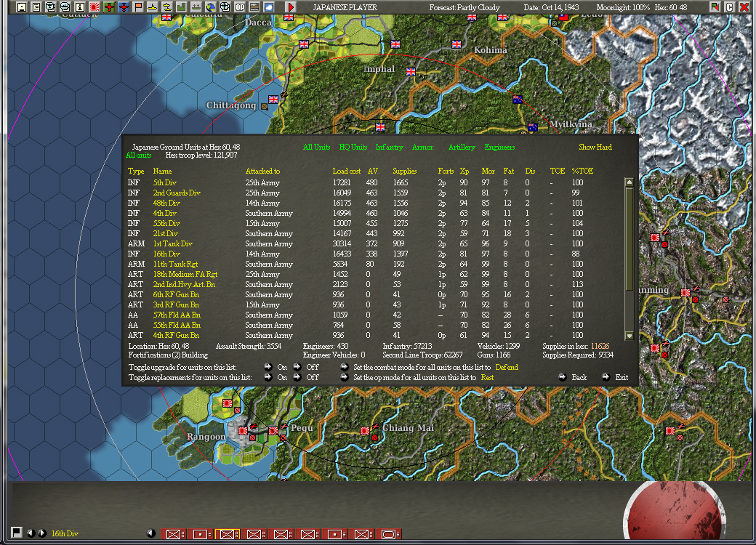
Task: Click the double yellow ships toolbar icon
Action: coord(166,7)
